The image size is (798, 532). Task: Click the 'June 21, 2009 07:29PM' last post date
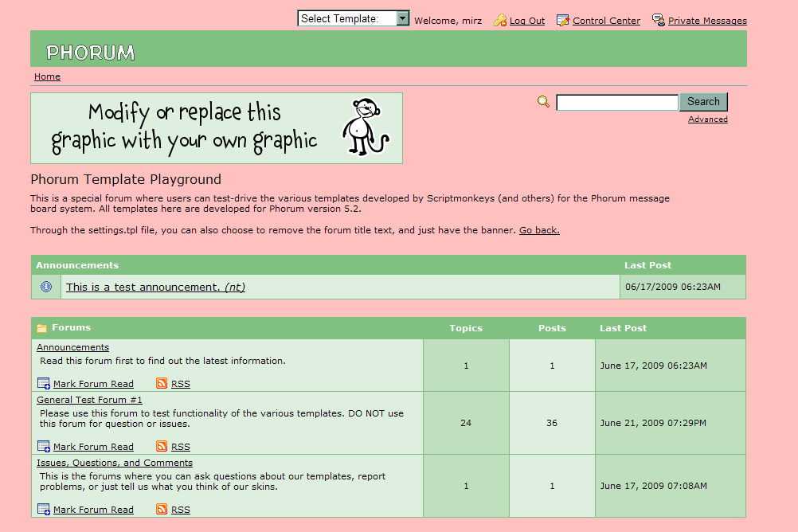coord(653,423)
